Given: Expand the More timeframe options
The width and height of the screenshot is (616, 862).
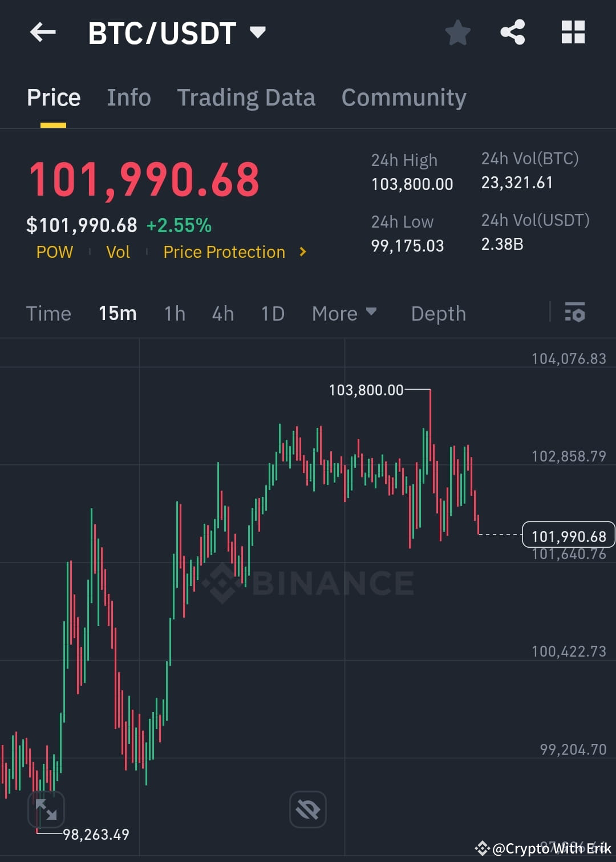Looking at the screenshot, I should [344, 313].
